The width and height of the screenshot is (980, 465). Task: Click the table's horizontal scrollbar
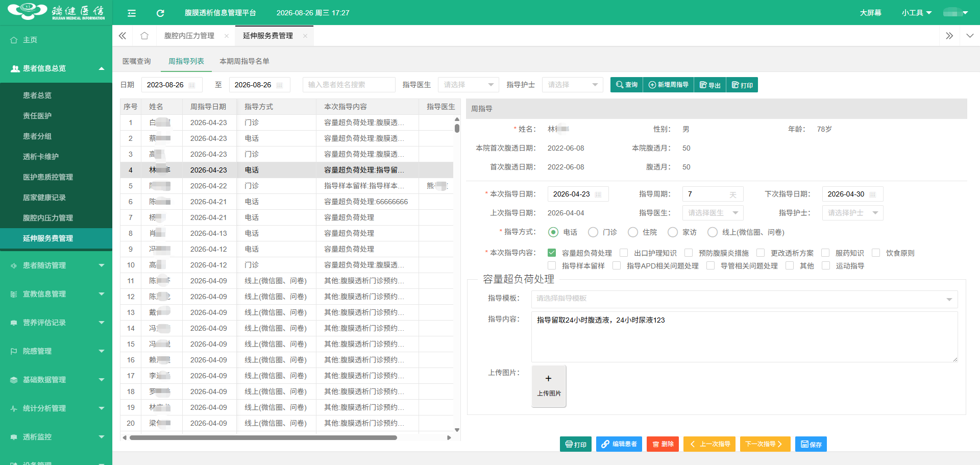coord(263,437)
